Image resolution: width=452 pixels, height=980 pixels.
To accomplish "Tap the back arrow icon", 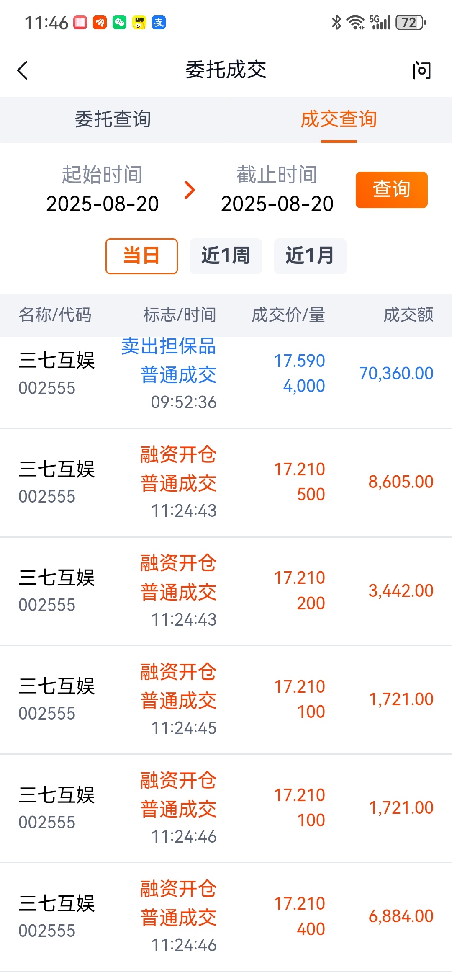I will (x=23, y=70).
